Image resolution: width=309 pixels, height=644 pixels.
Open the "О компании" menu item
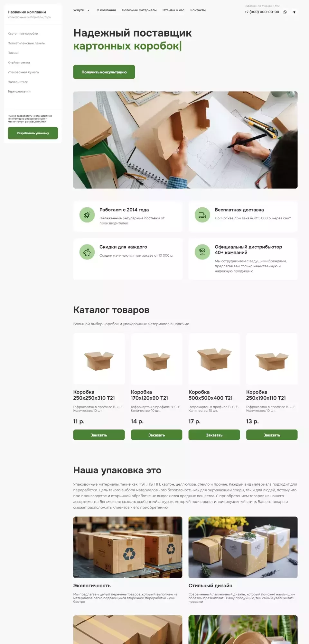(106, 10)
